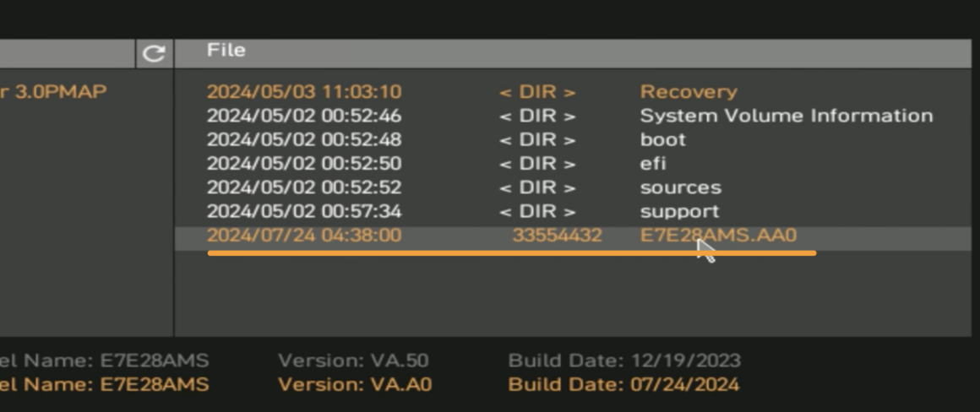Select the 3.0PMAP drive entry
980x412 pixels.
point(53,92)
